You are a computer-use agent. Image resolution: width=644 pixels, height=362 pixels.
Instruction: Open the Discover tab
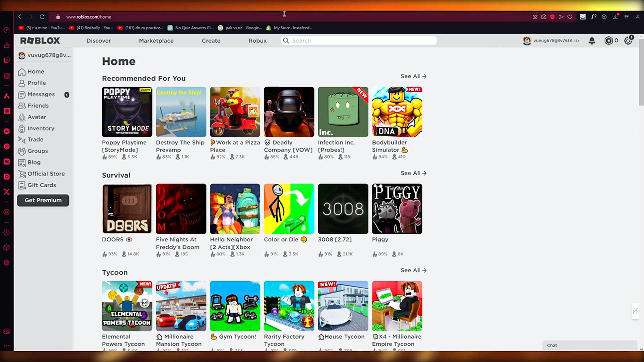click(x=99, y=41)
